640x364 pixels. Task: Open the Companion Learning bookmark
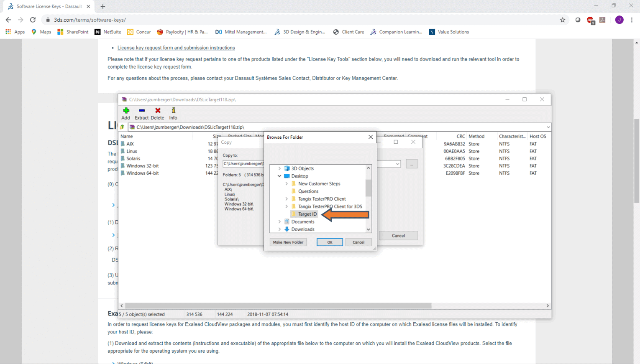tap(396, 32)
